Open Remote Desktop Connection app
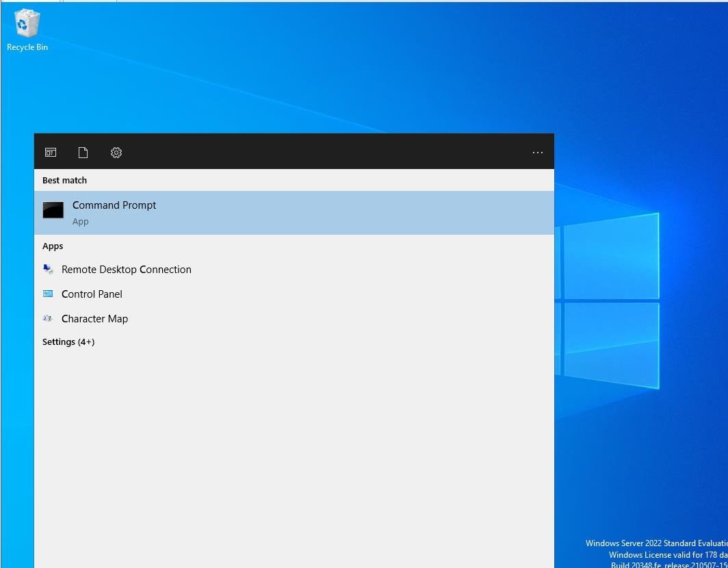This screenshot has height=568, width=728. point(294,270)
